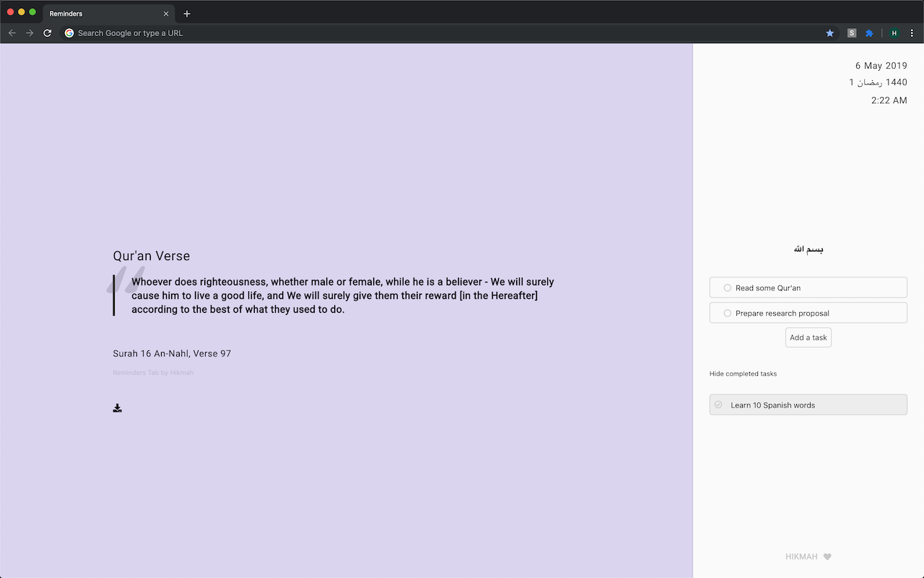Click 'Reminders Tab by Hikmah' credit text
Screen dimensions: 924x578
(x=153, y=373)
